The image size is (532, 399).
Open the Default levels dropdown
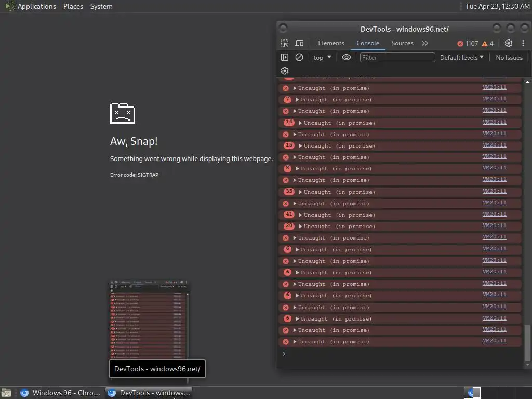coord(461,57)
